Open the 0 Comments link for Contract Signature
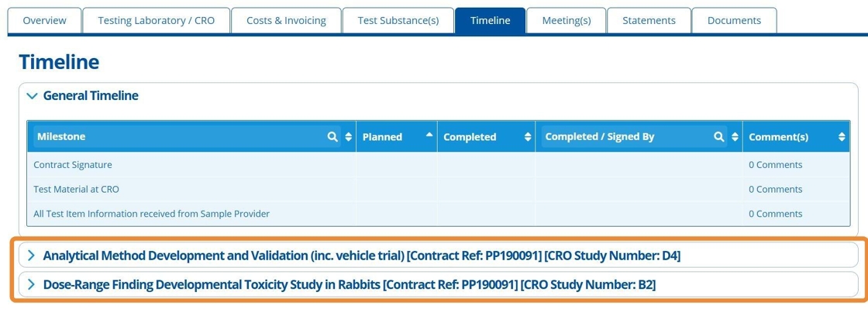The height and width of the screenshot is (326, 868). tap(775, 165)
